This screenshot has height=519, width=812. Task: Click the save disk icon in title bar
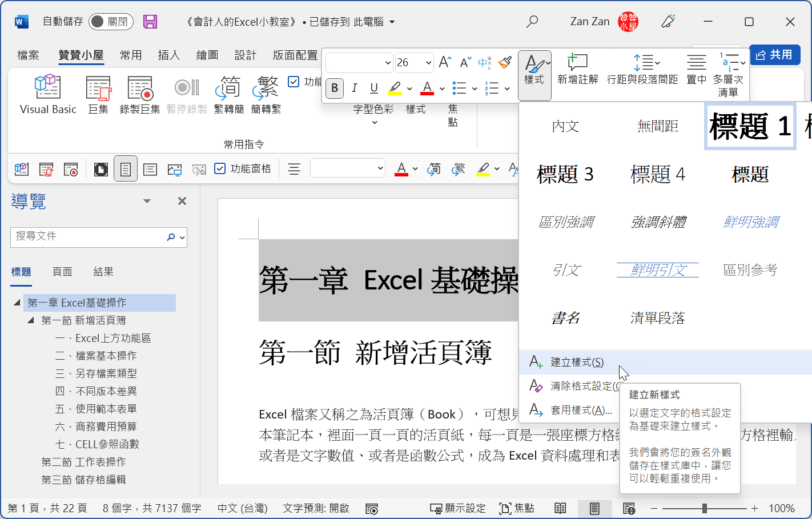150,22
